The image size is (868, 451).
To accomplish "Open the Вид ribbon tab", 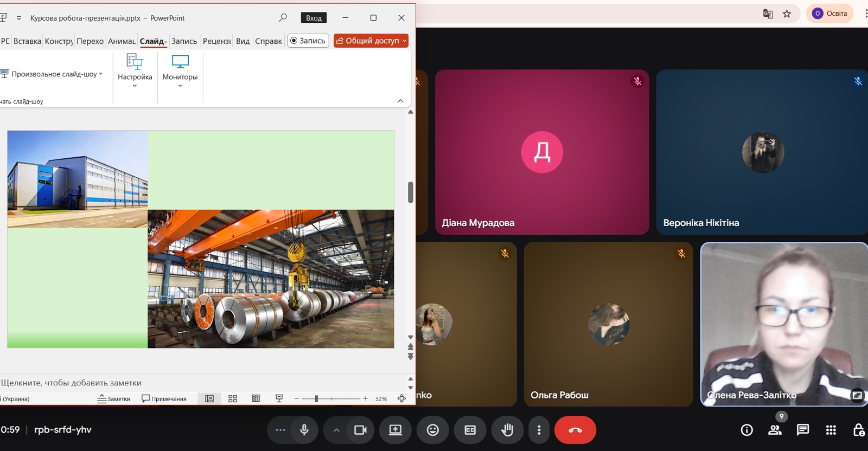I will pos(242,41).
